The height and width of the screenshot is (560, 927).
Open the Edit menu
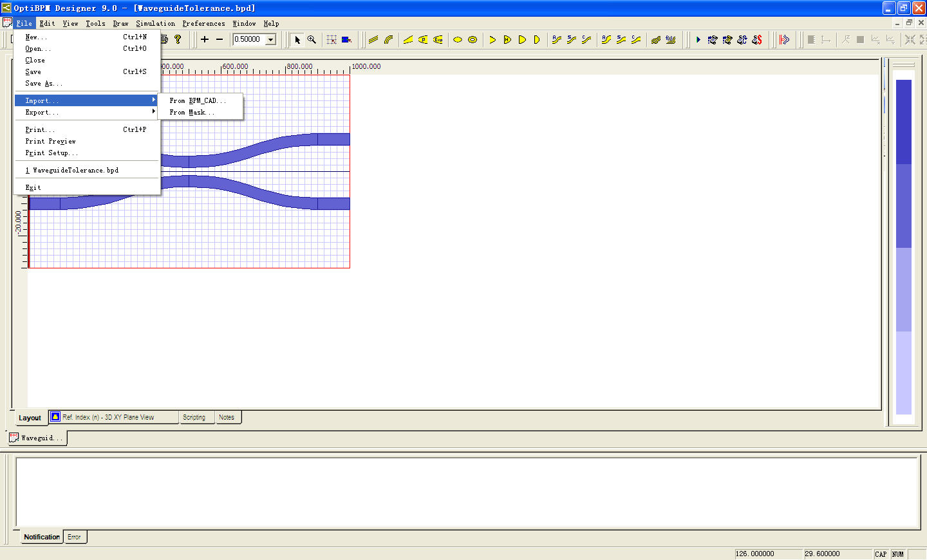pyautogui.click(x=47, y=23)
